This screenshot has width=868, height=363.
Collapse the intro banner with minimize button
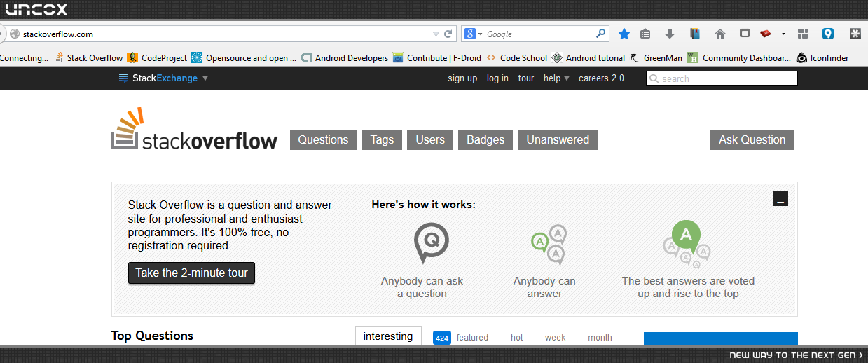tap(781, 198)
